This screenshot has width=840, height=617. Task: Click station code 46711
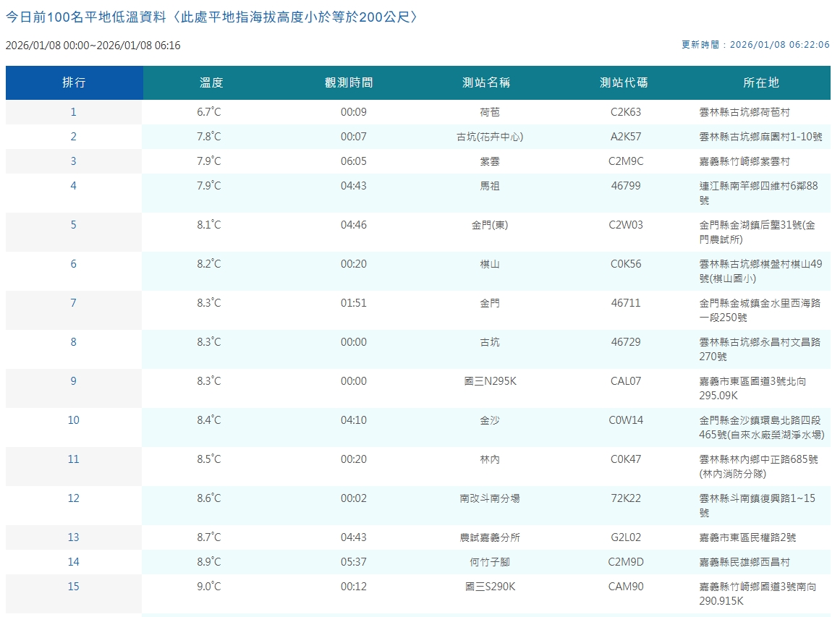click(626, 303)
